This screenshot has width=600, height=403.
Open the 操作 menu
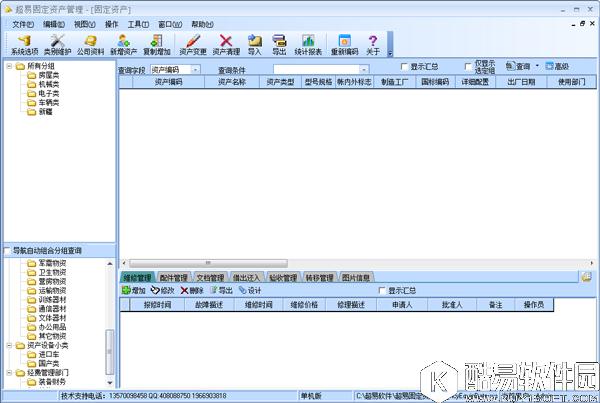click(x=111, y=24)
